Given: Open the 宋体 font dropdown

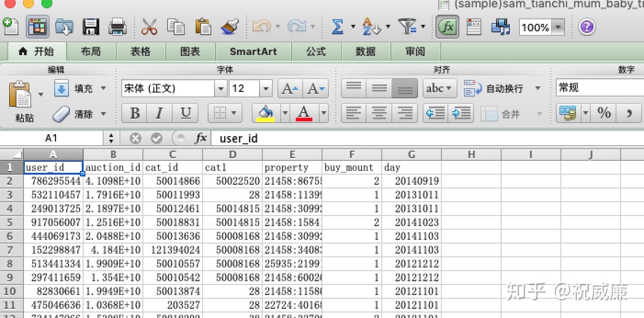Looking at the screenshot, I should point(220,88).
